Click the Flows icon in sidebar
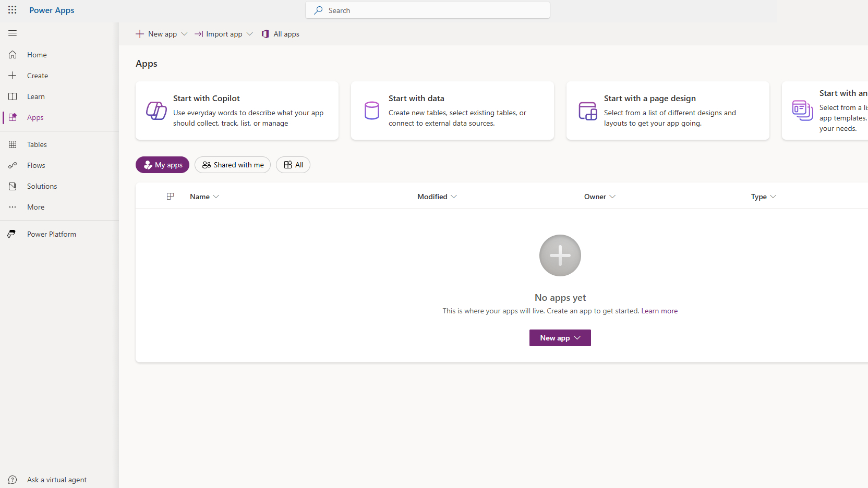Viewport: 868px width, 488px height. click(13, 165)
